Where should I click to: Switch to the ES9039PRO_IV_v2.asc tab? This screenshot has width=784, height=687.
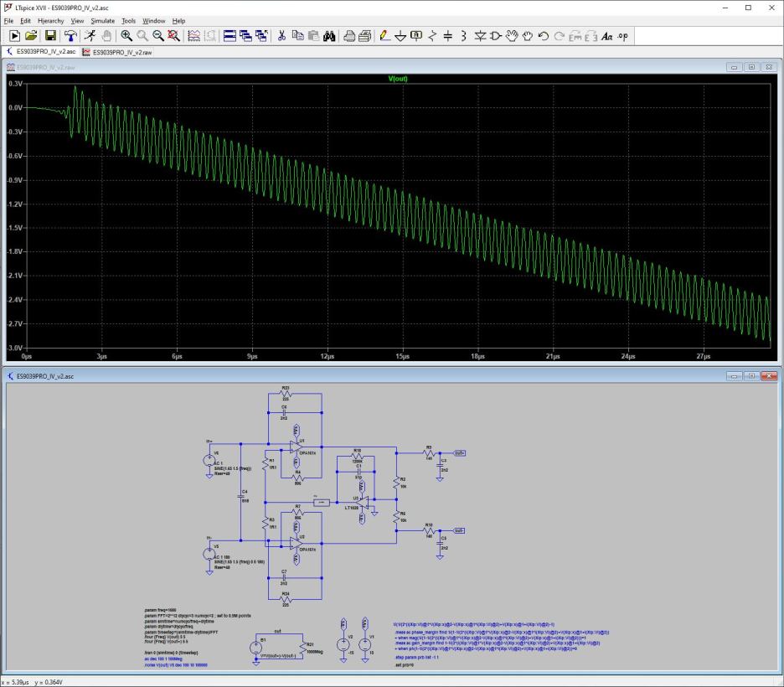coord(41,51)
